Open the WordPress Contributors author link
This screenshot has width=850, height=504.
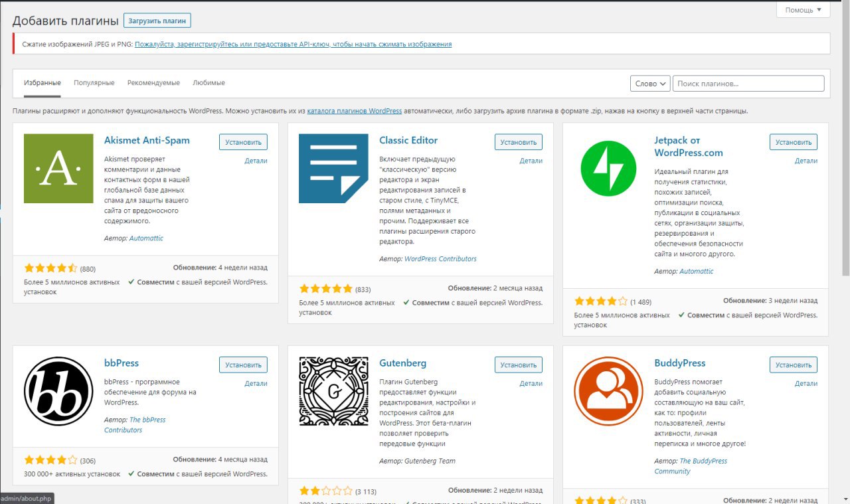(x=440, y=259)
